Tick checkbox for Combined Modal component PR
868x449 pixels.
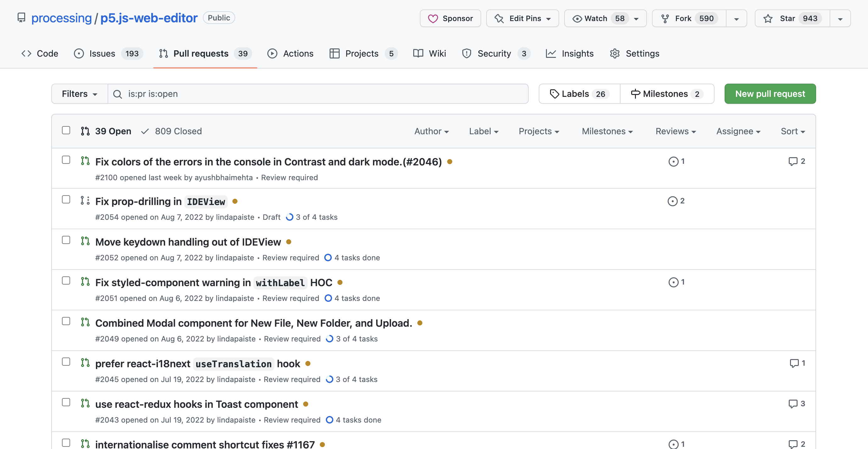click(x=66, y=321)
